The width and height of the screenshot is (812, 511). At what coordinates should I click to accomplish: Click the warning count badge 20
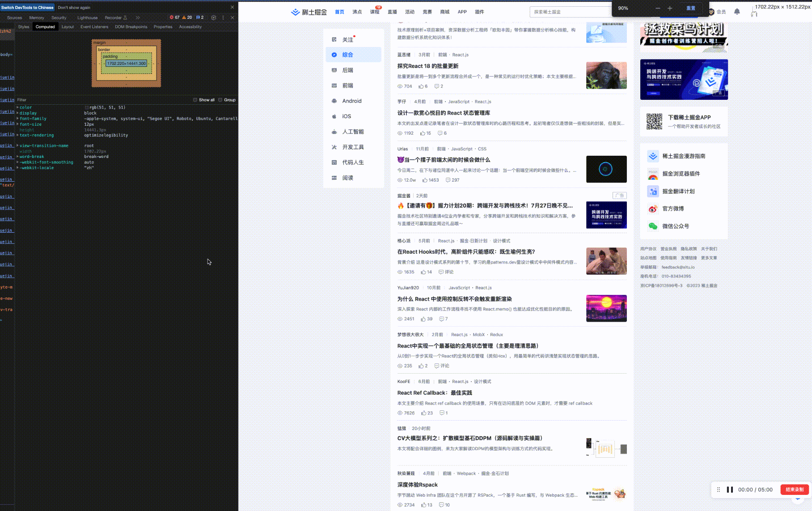pos(187,17)
